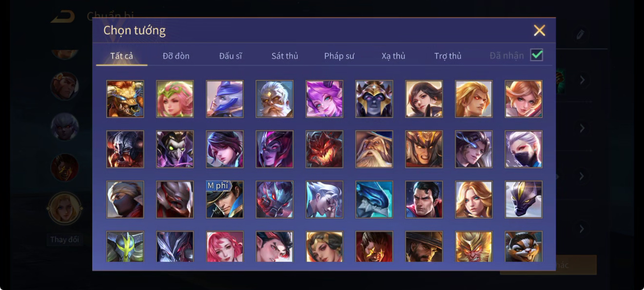The width and height of the screenshot is (644, 290).
Task: Select the pink-haired flower crown hero
Action: (175, 99)
